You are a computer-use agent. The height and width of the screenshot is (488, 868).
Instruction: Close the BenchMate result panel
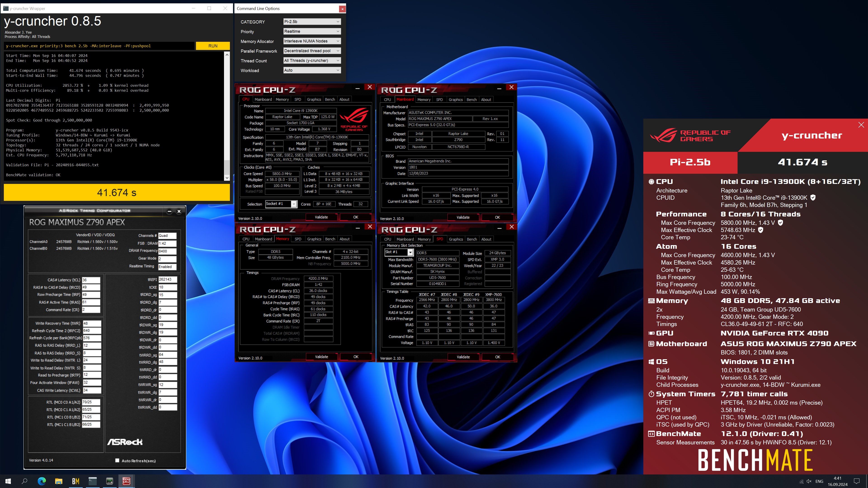(861, 125)
